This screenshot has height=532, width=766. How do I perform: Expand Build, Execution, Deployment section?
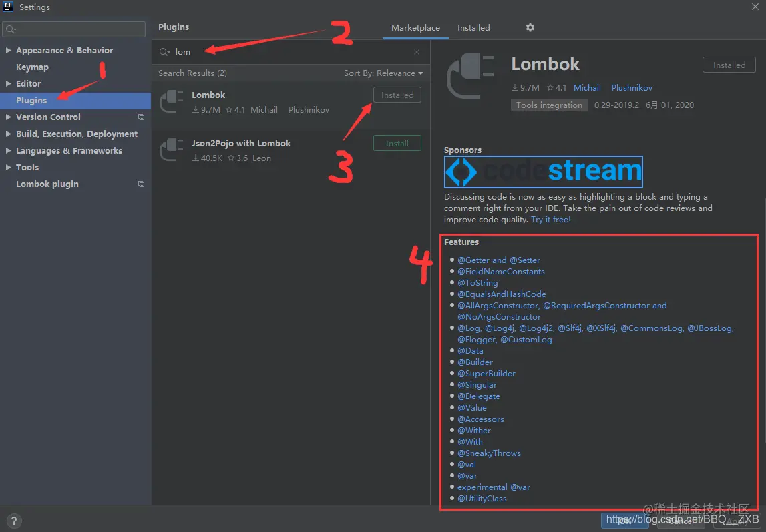coord(8,134)
